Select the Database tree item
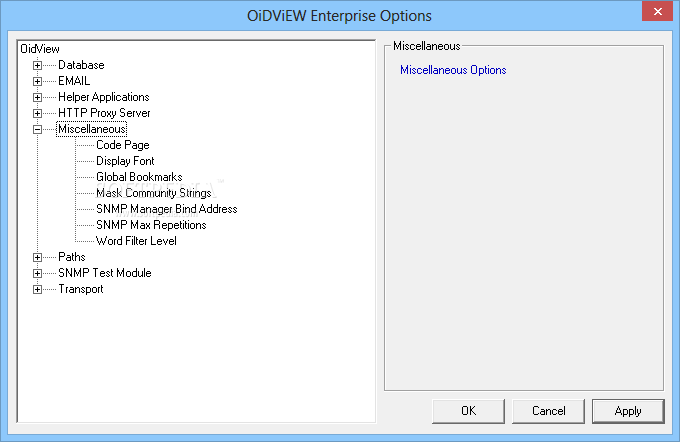This screenshot has width=680, height=442. point(81,65)
